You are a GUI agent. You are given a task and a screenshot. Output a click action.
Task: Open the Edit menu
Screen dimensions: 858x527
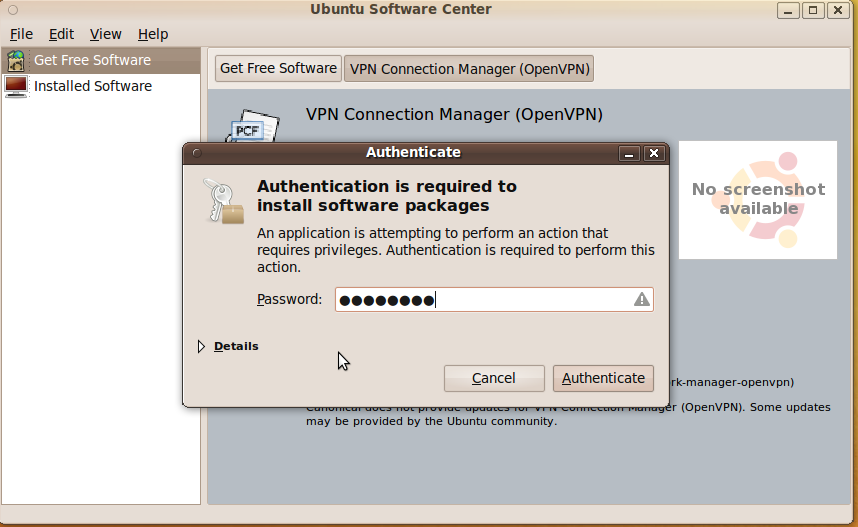tap(61, 34)
